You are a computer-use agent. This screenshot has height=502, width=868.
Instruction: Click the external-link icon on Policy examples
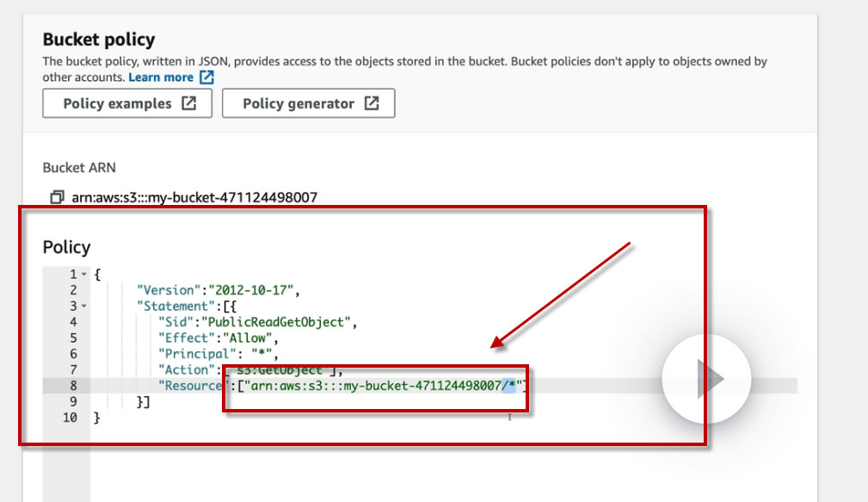coord(188,103)
